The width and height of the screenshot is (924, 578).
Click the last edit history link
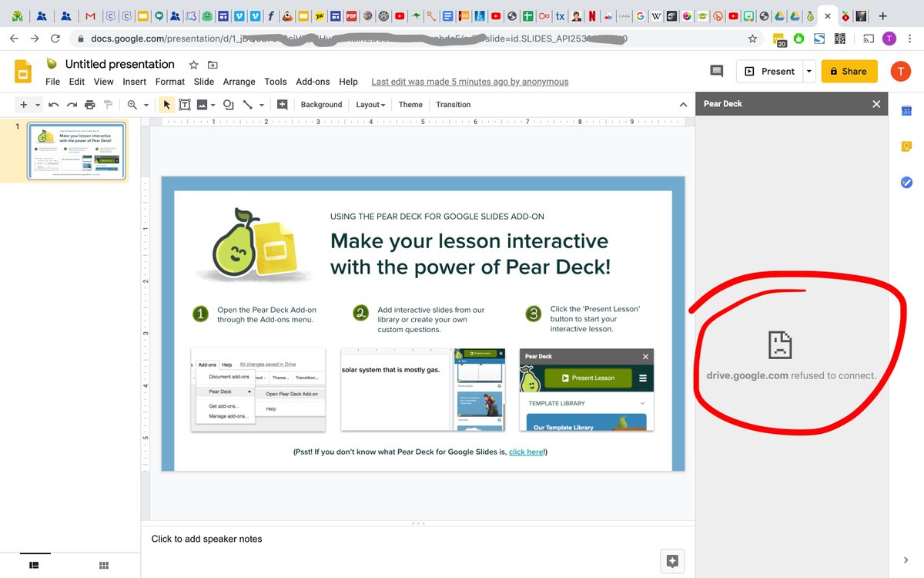(x=470, y=82)
